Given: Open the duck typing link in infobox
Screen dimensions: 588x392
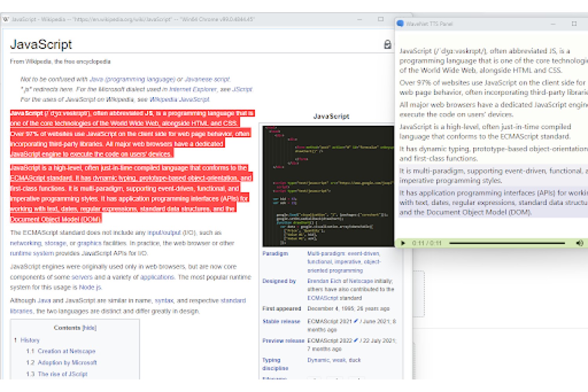Looking at the screenshot, I should [x=355, y=360].
